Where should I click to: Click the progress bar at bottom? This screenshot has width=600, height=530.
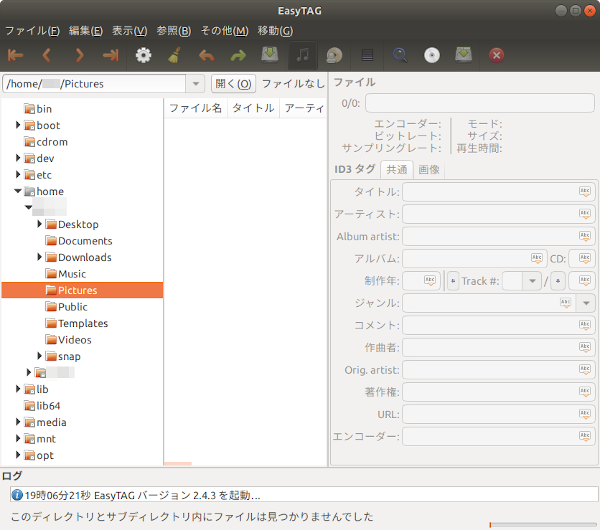(x=543, y=524)
